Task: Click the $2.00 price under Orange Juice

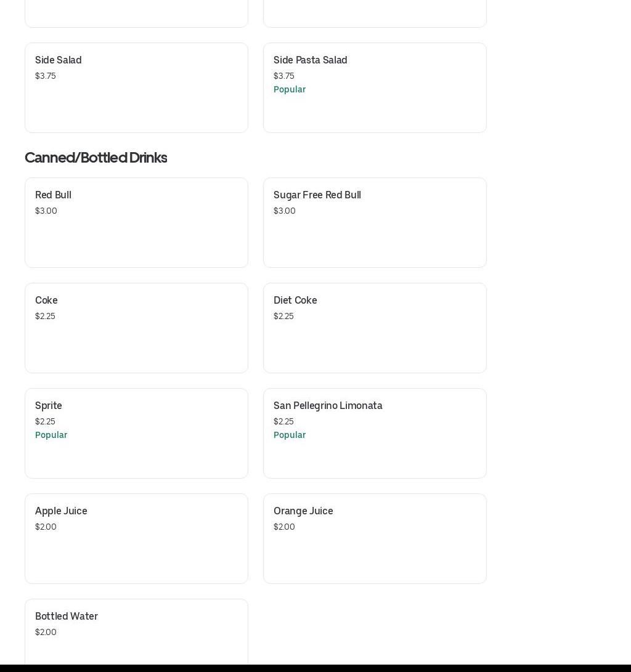Action: 284,527
